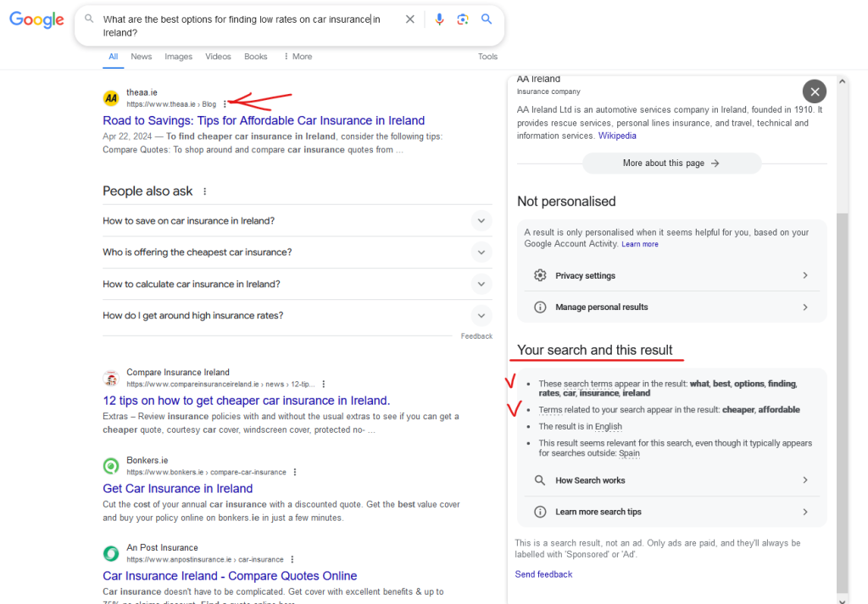Open three-dot menu for Bonkers.ie result
Viewport: 868px width, 604px height.
[295, 472]
